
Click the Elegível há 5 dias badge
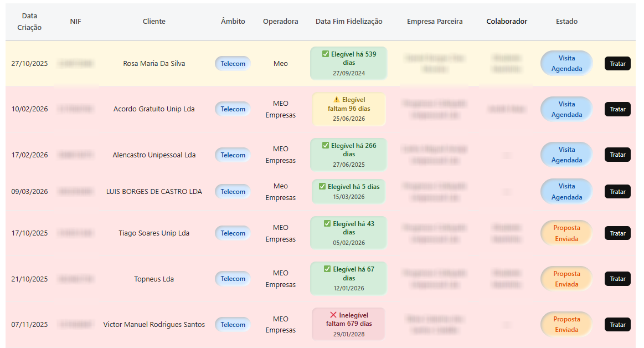348,191
